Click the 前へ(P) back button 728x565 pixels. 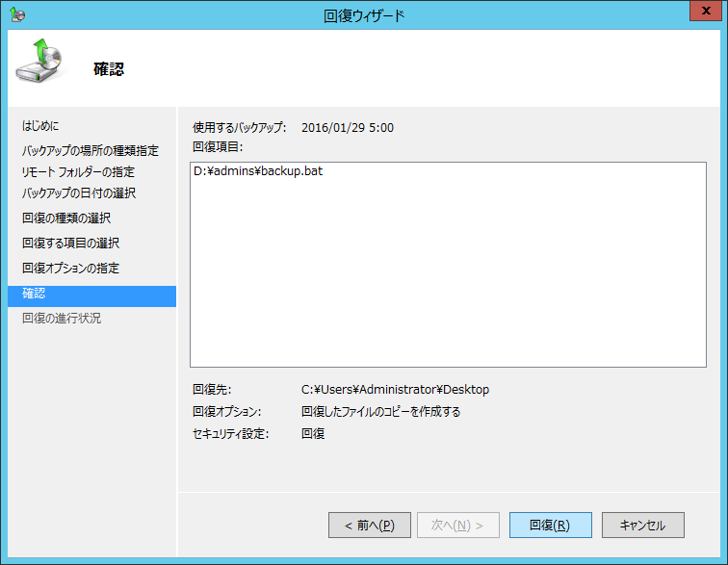tap(370, 525)
